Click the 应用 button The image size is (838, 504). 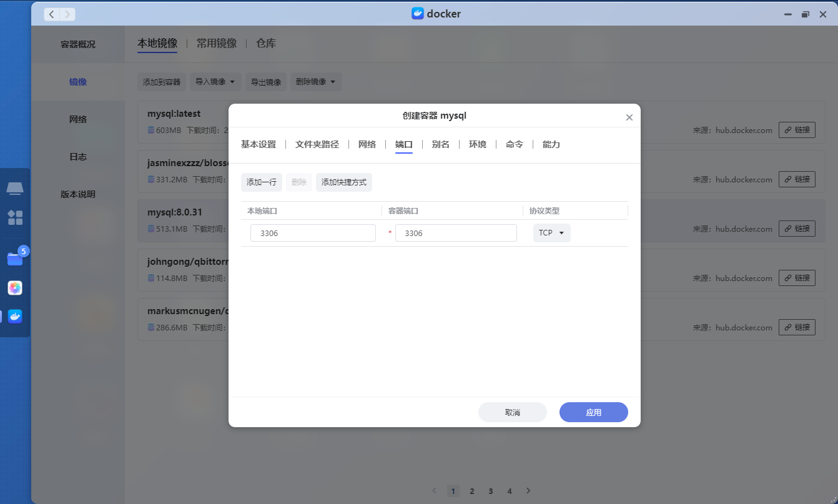[594, 412]
